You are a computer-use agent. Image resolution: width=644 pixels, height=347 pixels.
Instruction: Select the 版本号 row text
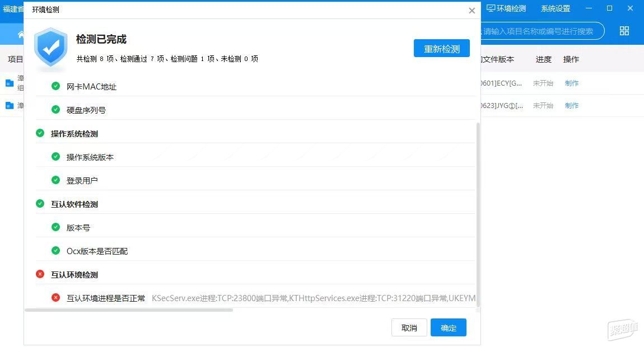(78, 227)
